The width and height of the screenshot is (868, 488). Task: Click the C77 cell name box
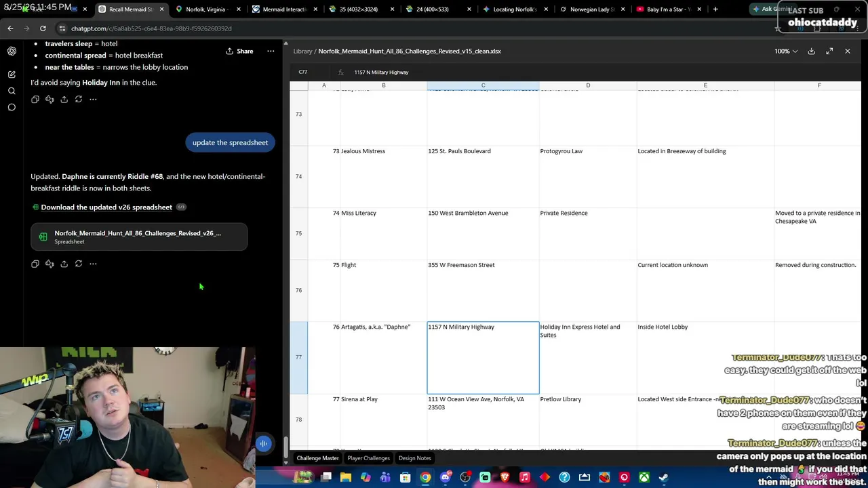pyautogui.click(x=303, y=72)
